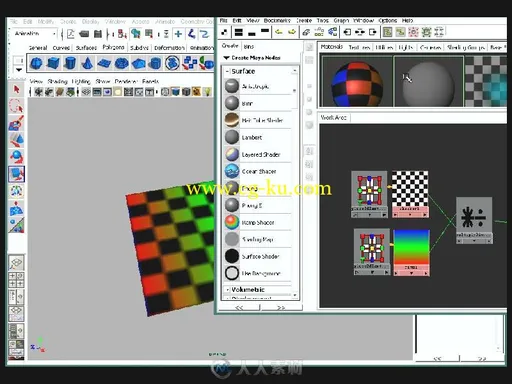Click the polygon sphere shelf icon
512x384 pixels.
[36, 63]
